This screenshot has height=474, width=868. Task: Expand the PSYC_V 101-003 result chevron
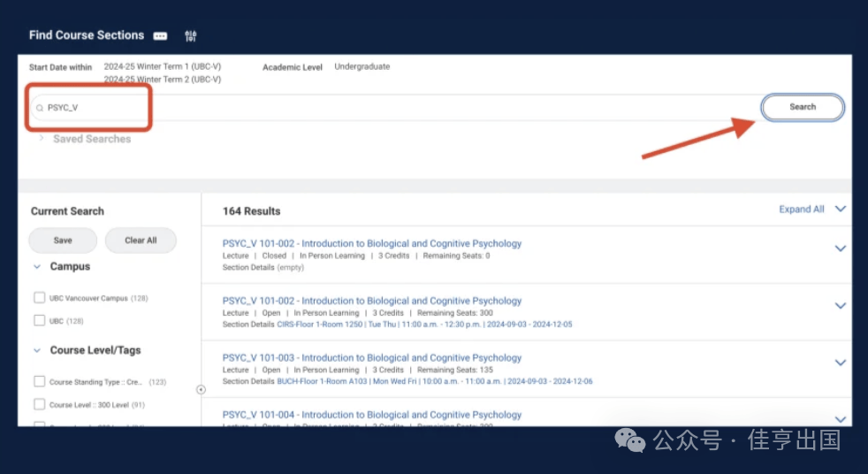click(840, 363)
